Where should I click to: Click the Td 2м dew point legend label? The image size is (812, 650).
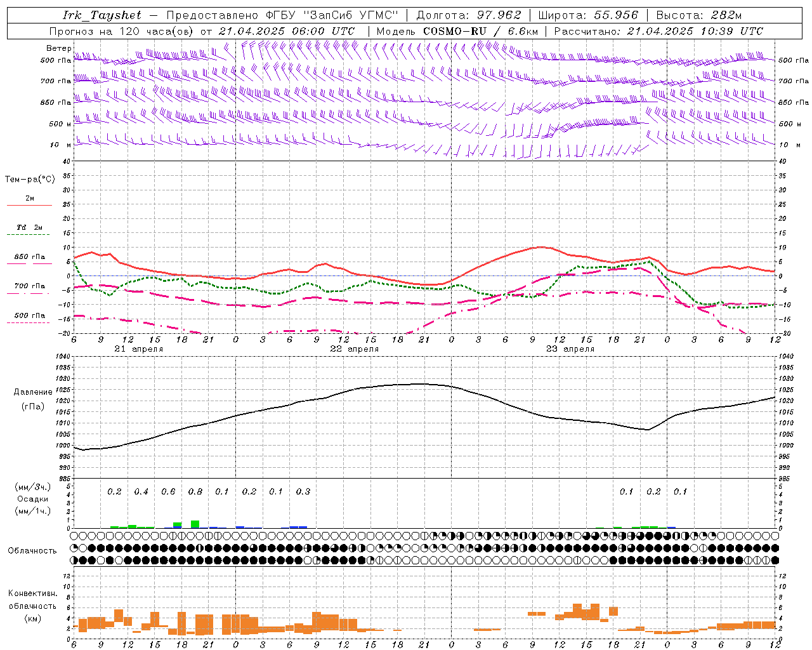[x=29, y=227]
